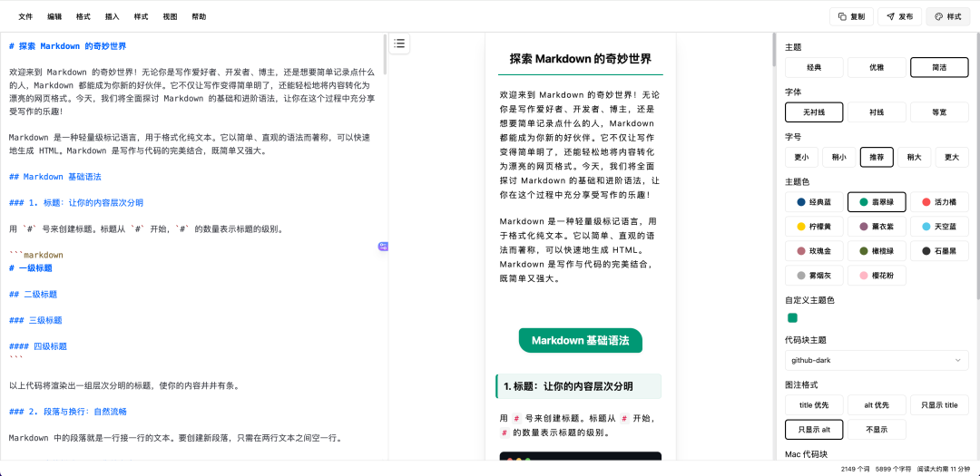Click the 发布 publish button
980x476 pixels.
coord(899,16)
